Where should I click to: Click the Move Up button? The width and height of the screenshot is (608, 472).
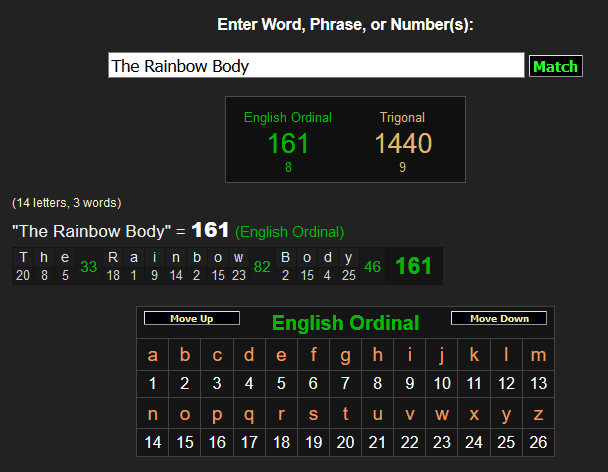(x=191, y=319)
